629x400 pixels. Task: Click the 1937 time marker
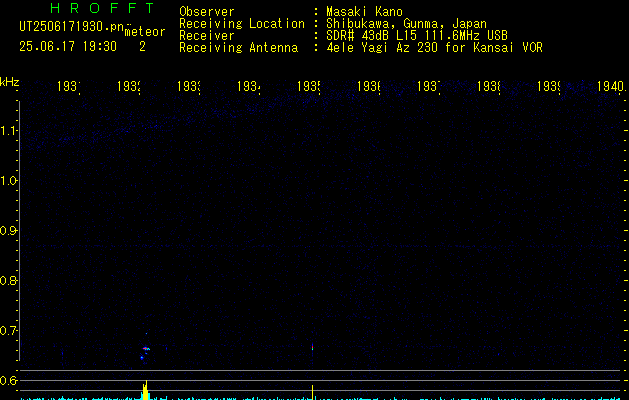coord(429,86)
